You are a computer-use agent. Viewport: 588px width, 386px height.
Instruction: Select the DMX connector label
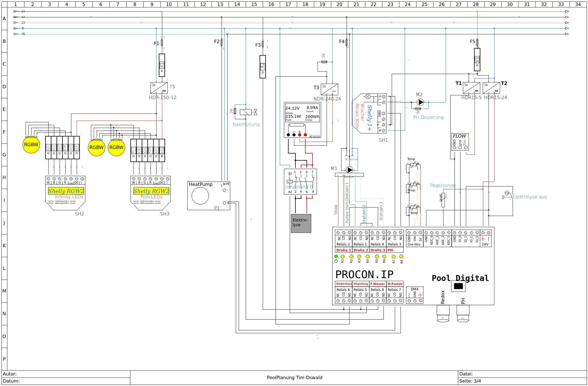pos(415,289)
